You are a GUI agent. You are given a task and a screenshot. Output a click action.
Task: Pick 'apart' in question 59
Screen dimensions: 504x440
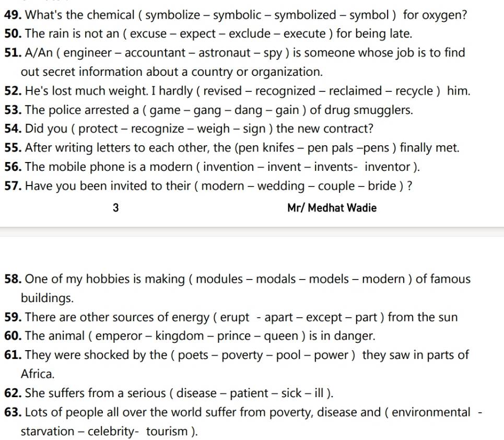click(x=278, y=317)
